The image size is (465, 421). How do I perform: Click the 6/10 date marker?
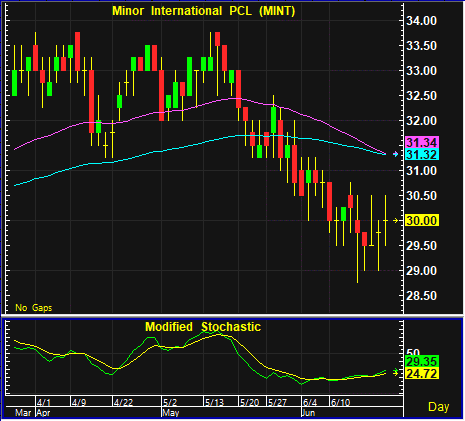pos(340,402)
